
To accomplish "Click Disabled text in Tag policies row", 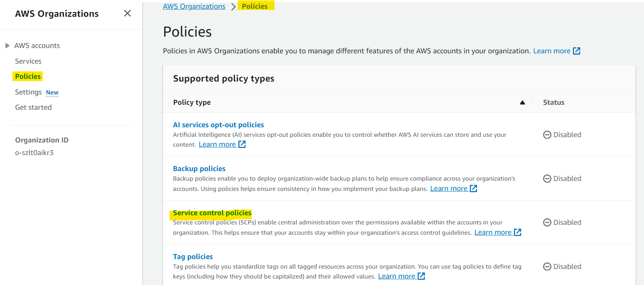I will pos(567,267).
